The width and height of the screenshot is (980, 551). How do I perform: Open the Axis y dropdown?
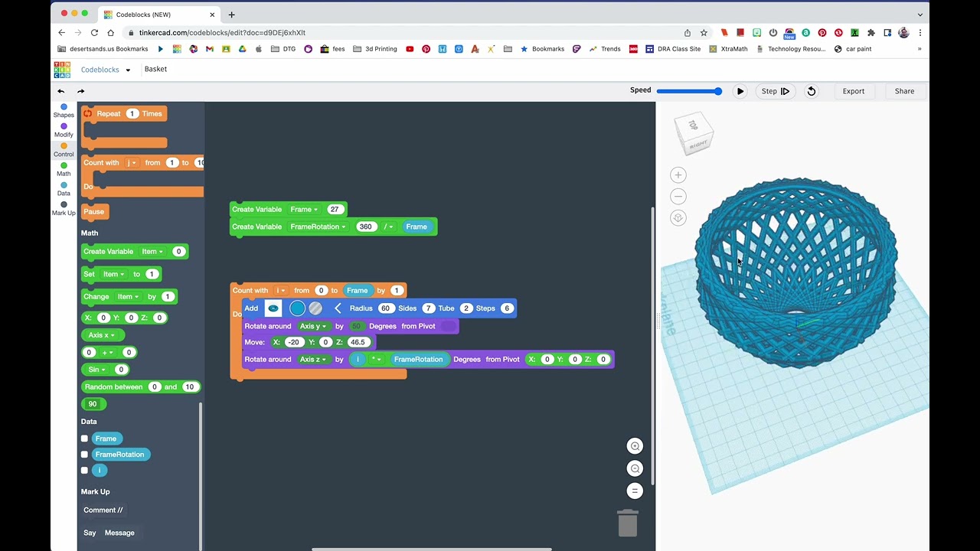pyautogui.click(x=313, y=326)
